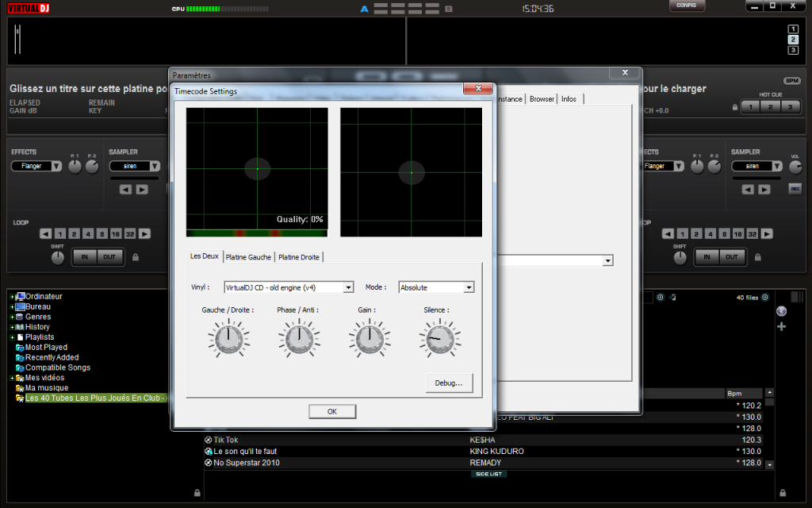Switch to the Platine Gauche tab
Image resolution: width=812 pixels, height=508 pixels.
248,257
